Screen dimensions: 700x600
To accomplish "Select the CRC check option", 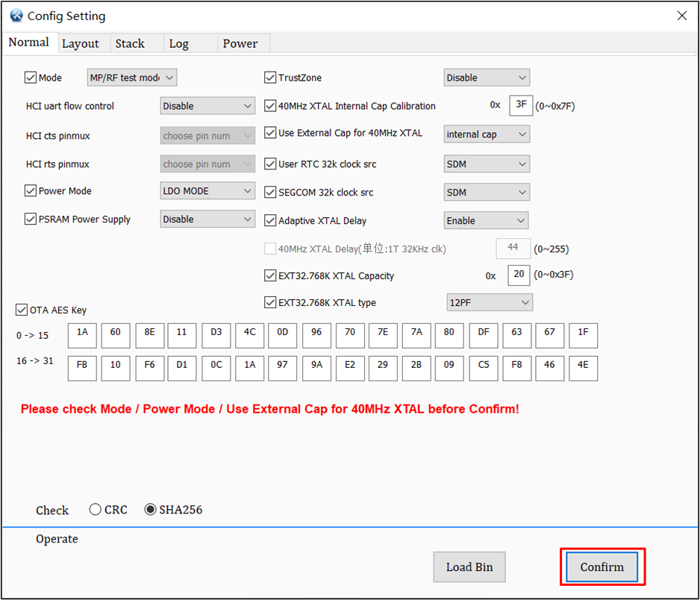I will 96,510.
